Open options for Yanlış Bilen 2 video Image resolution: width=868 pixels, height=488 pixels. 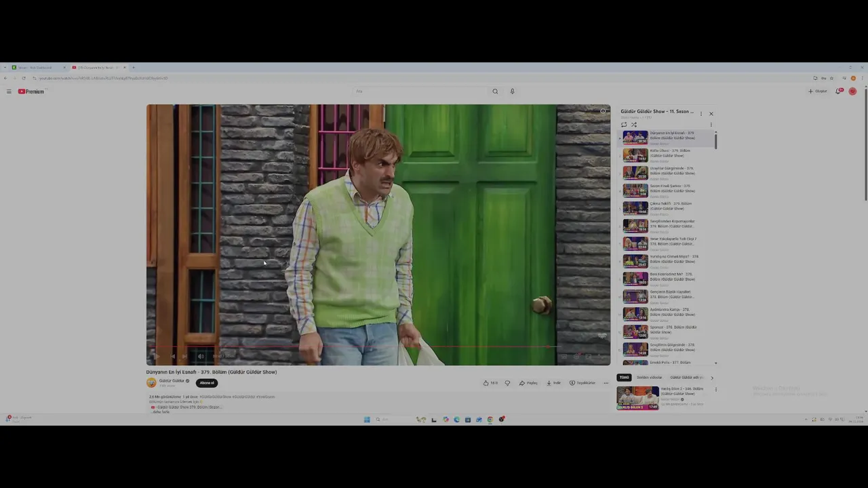[715, 390]
